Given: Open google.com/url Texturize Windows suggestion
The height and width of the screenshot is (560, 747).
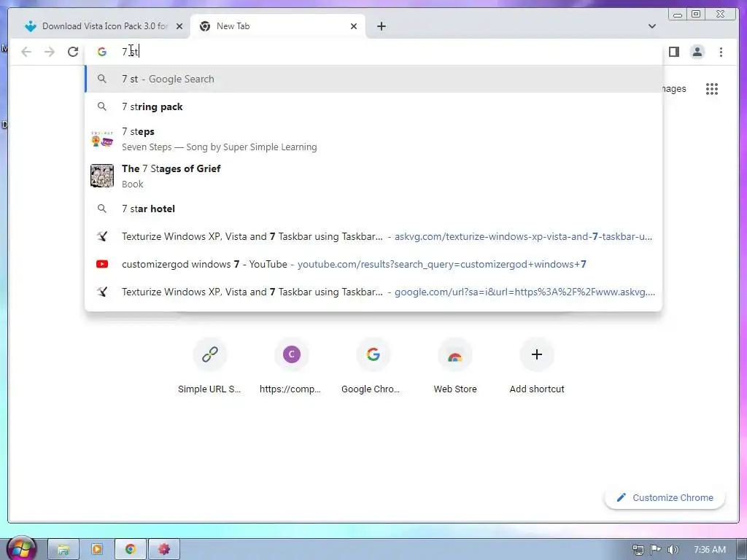Looking at the screenshot, I should [373, 292].
